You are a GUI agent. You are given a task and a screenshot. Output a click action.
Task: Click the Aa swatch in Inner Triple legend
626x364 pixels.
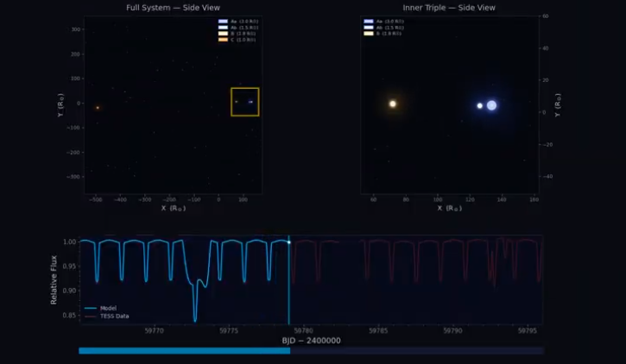click(369, 22)
